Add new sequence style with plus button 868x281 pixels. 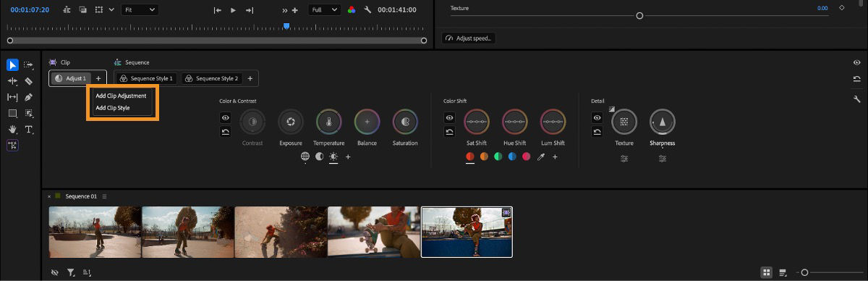[250, 78]
